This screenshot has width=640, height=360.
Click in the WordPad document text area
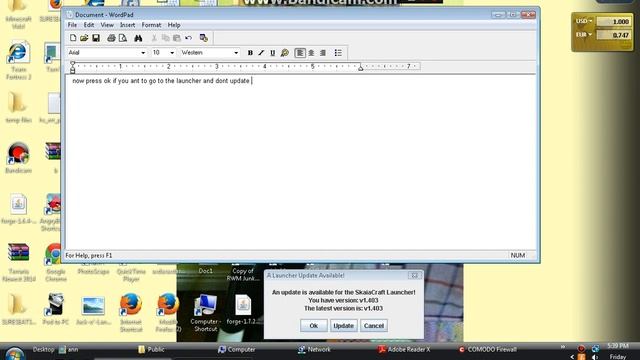click(x=301, y=163)
